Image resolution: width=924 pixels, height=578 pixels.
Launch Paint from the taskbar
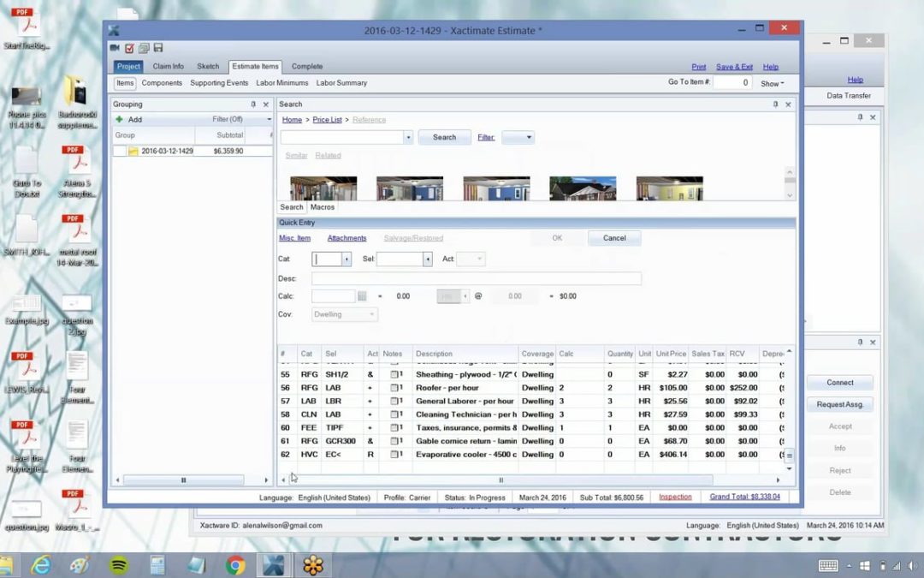[80, 566]
